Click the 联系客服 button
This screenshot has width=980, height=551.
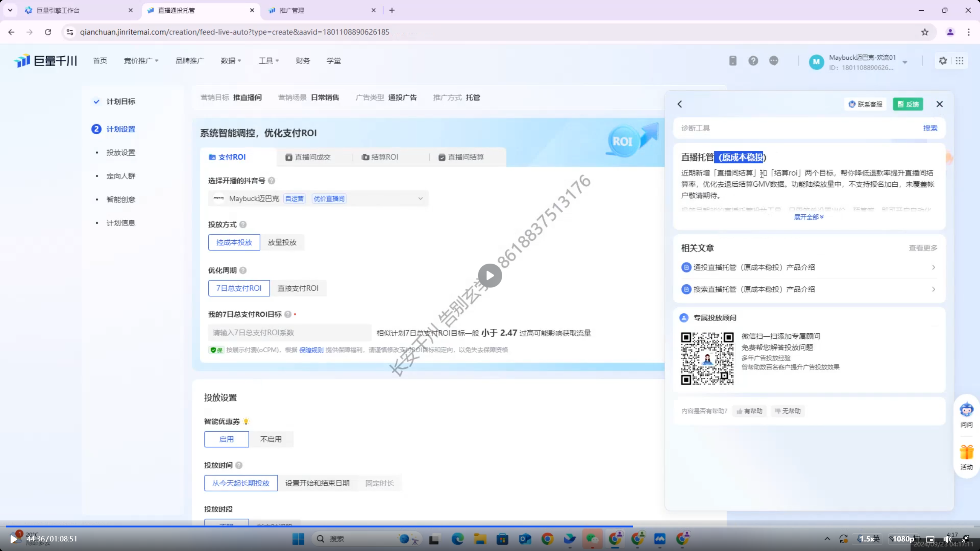tap(866, 104)
